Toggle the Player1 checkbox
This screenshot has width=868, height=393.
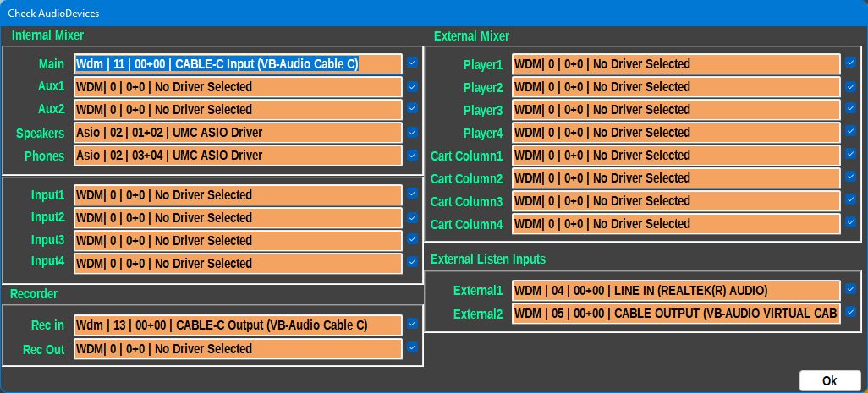850,63
